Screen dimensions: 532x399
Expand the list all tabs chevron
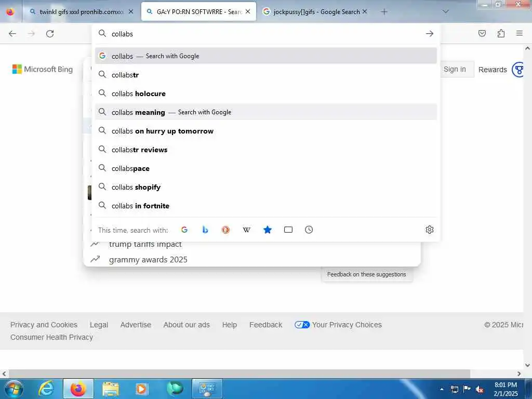tap(446, 11)
